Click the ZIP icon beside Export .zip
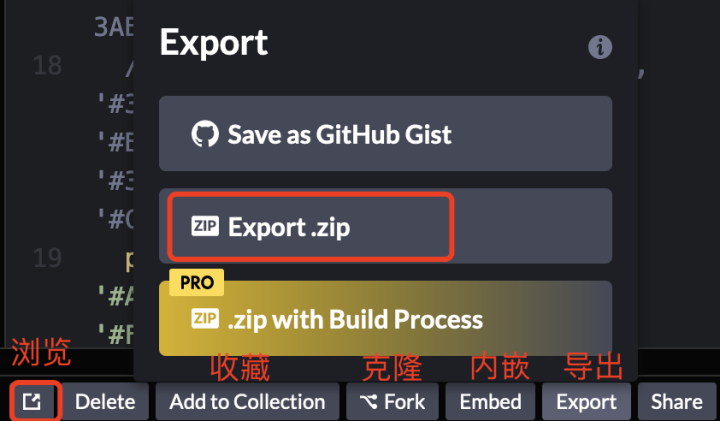720x421 pixels. 205,226
